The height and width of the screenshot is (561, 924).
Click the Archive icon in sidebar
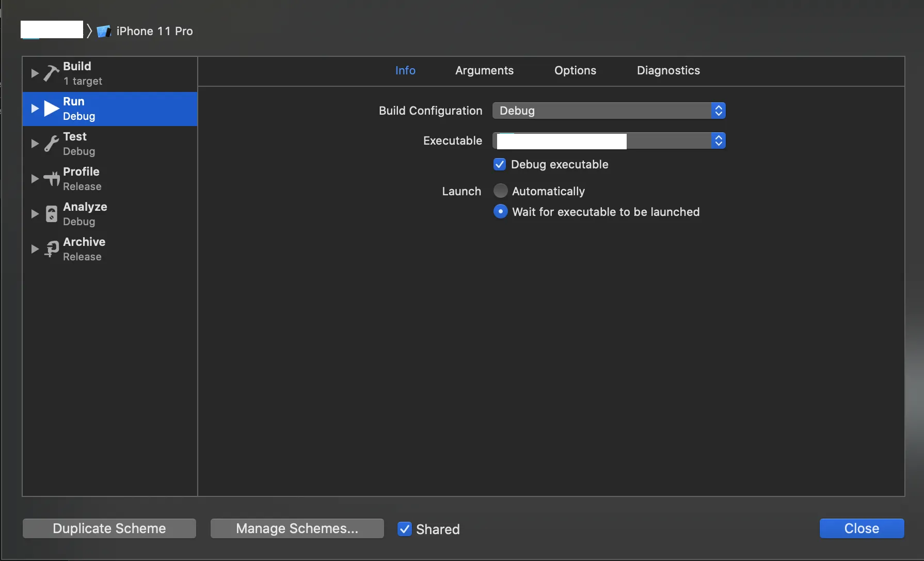52,249
